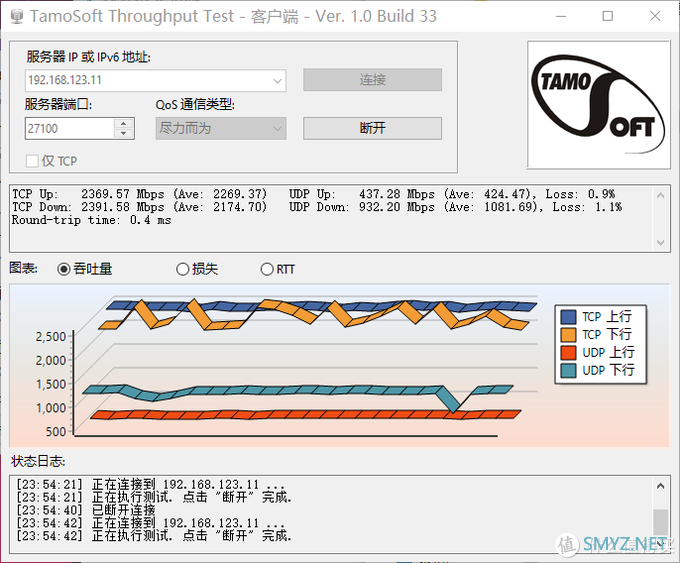Click the TCP 下行 orange legend swatch
680x563 pixels.
point(568,335)
